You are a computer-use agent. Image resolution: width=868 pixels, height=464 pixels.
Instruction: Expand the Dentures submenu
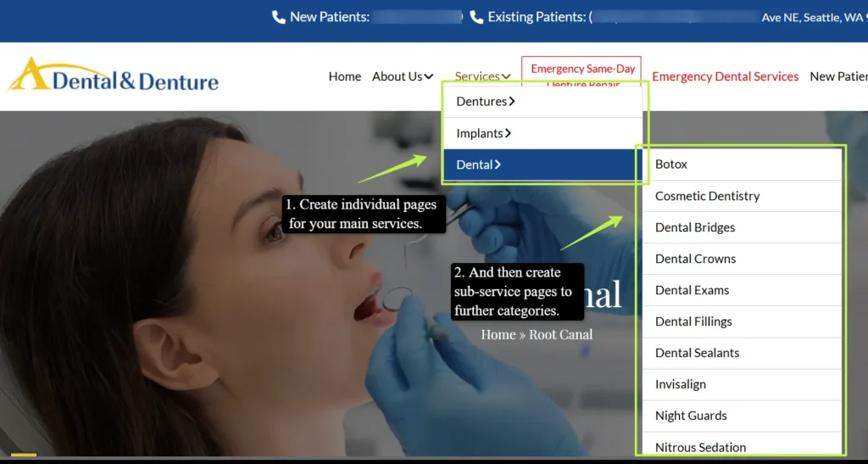(x=543, y=101)
